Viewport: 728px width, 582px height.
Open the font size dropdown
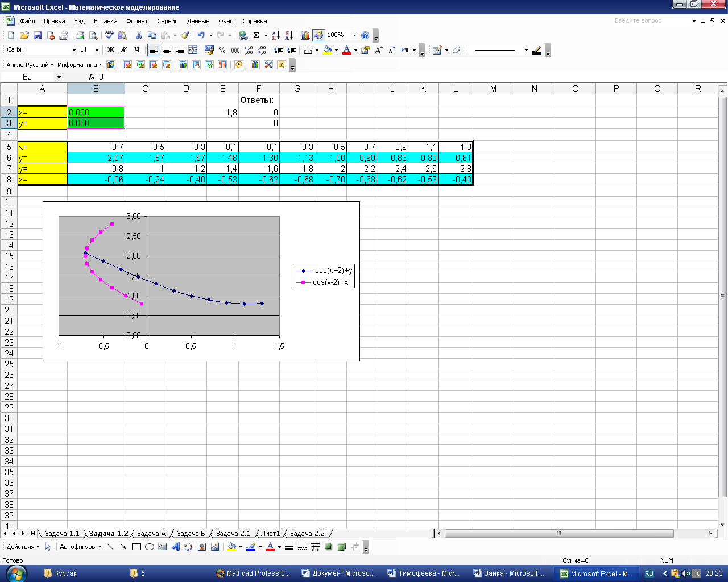(97, 50)
